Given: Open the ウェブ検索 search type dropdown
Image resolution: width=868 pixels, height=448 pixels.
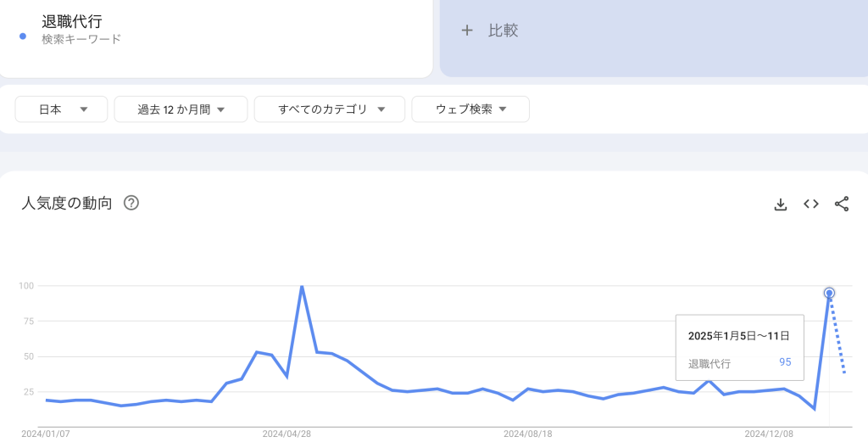Looking at the screenshot, I should 470,109.
